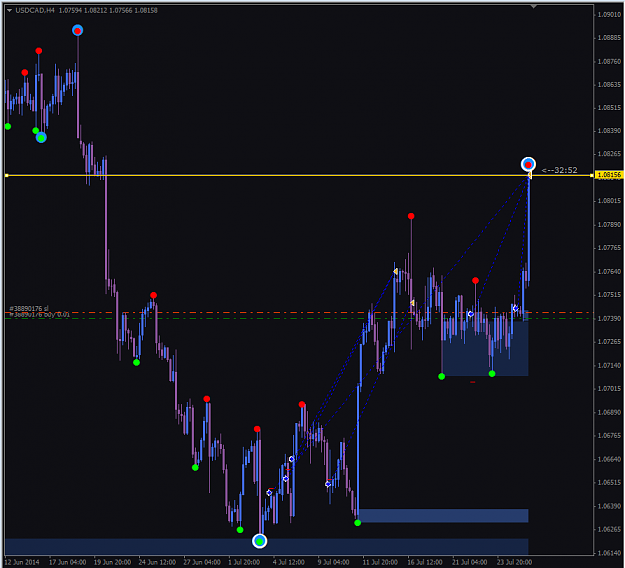Viewport: 625px width, 568px height.
Task: Select the shaded blue box under 21 Jul candles
Action: (485, 348)
